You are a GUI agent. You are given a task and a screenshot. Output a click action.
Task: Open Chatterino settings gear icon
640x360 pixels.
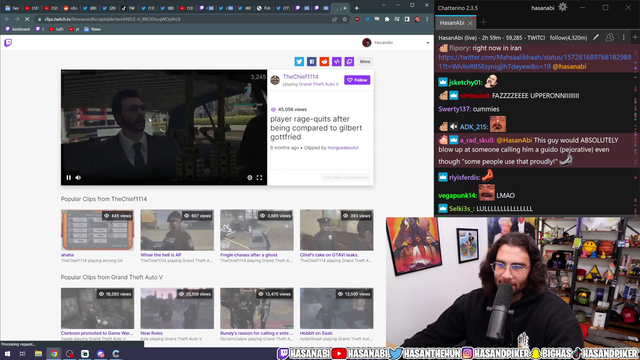coord(562,7)
